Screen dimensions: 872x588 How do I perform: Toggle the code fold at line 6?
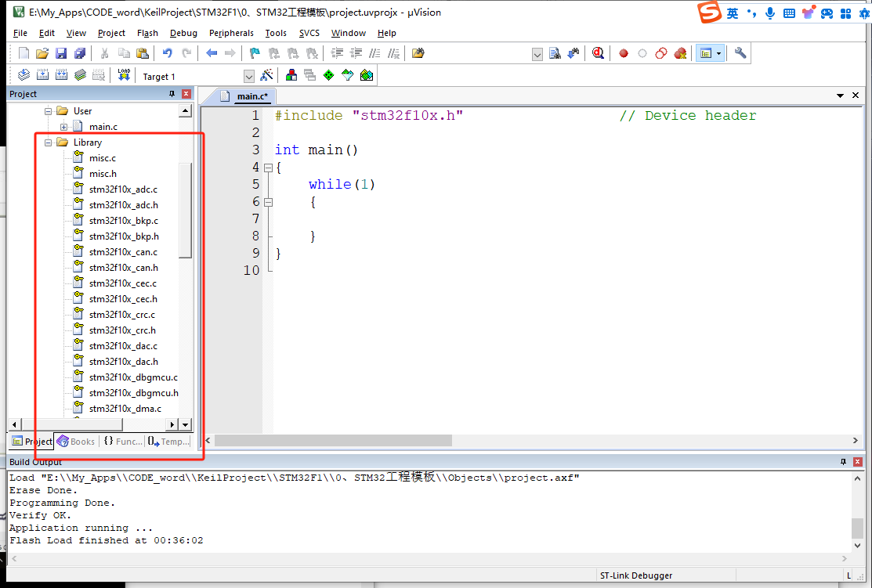[x=268, y=202]
